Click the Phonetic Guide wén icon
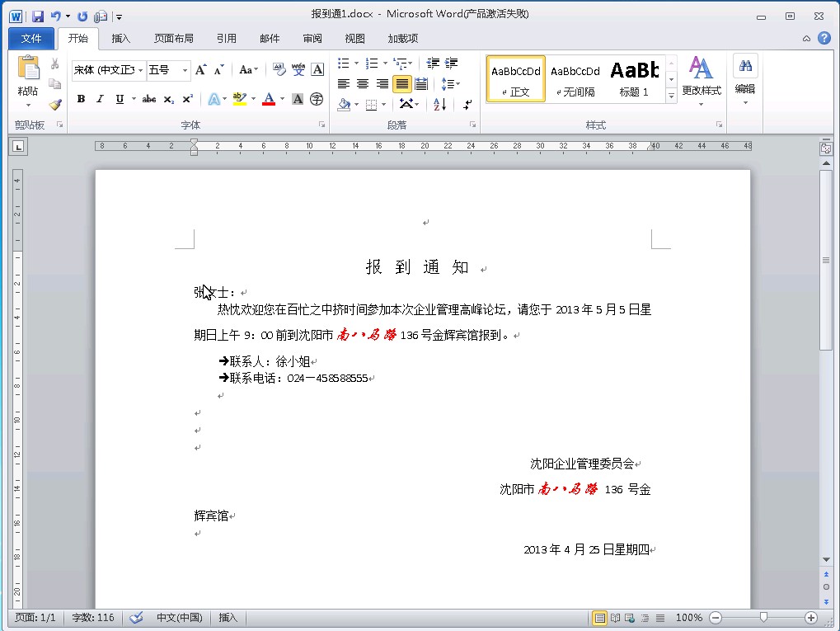The image size is (840, 631). (x=298, y=70)
